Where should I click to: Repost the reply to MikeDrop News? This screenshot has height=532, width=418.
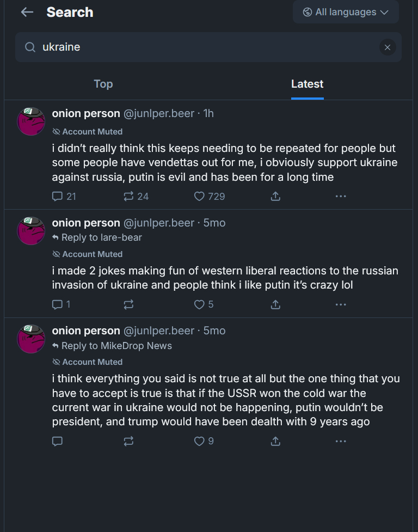point(129,441)
